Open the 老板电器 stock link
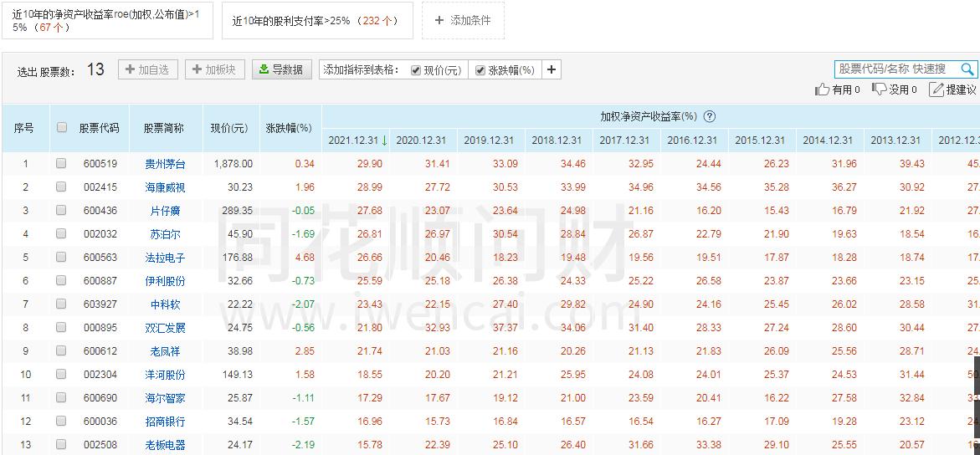 pyautogui.click(x=165, y=445)
